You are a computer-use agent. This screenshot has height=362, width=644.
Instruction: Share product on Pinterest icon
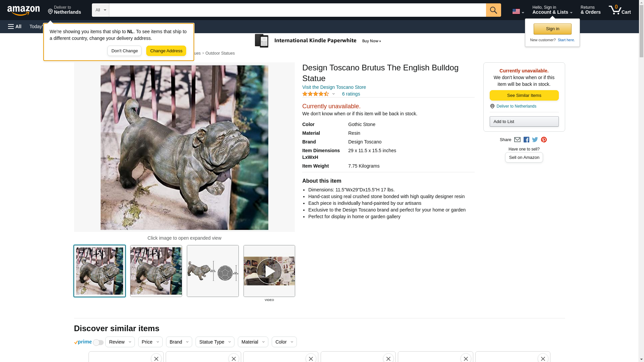click(x=544, y=140)
